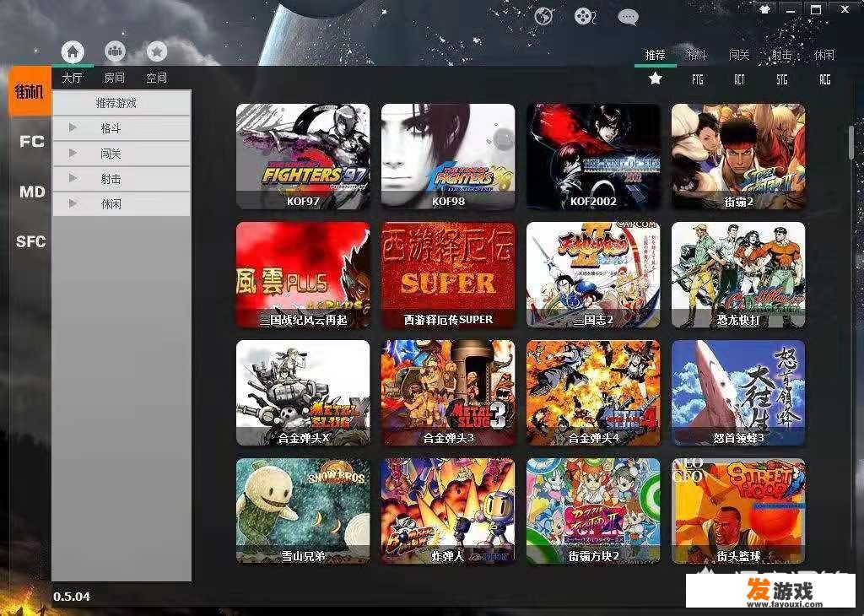
Task: Open the 三国战纪风云再起 game thumbnail
Action: click(x=303, y=275)
